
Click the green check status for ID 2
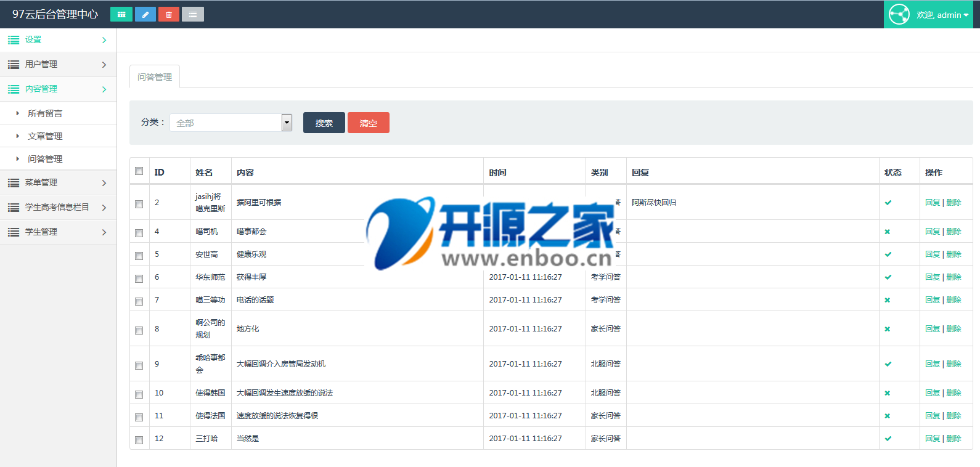888,203
